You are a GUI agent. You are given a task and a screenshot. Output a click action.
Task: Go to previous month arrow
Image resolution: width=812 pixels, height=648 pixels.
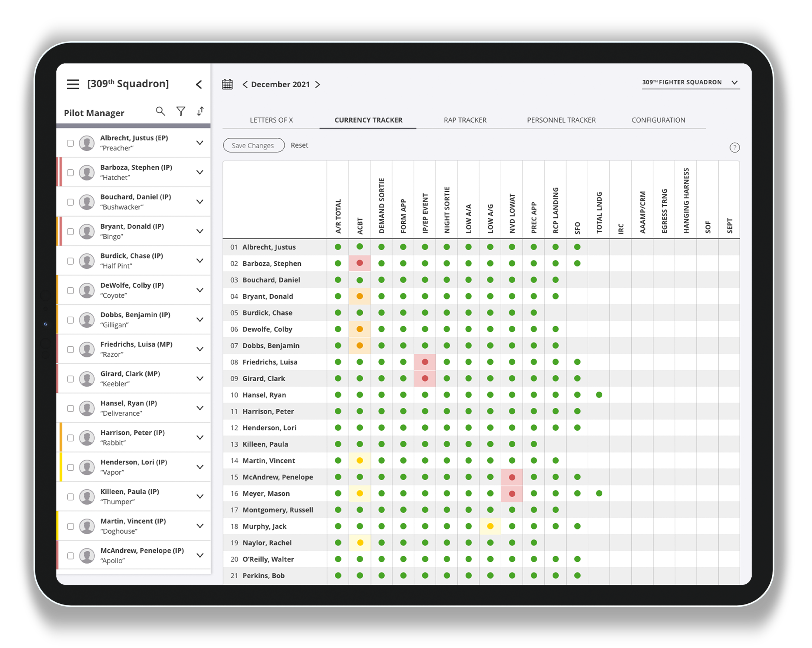click(245, 84)
